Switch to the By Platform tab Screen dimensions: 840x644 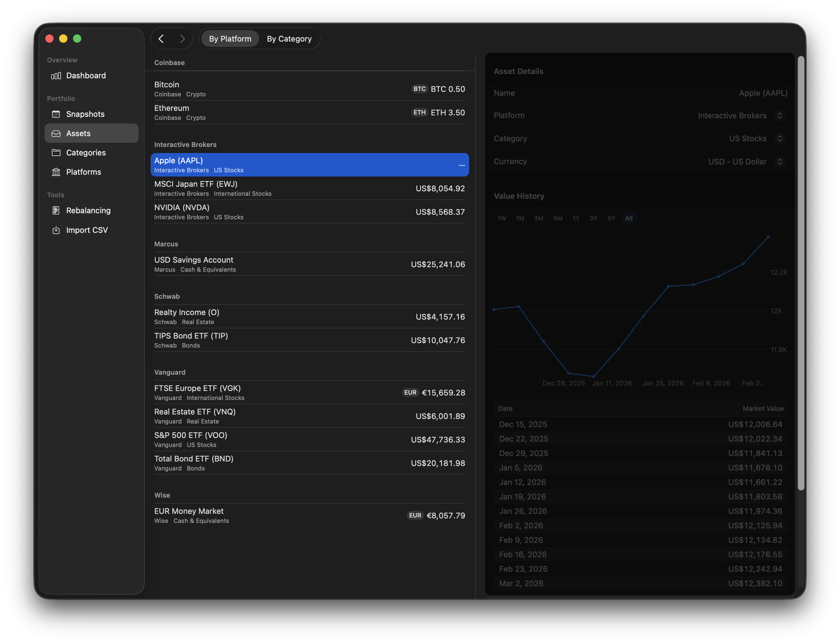[x=230, y=38]
